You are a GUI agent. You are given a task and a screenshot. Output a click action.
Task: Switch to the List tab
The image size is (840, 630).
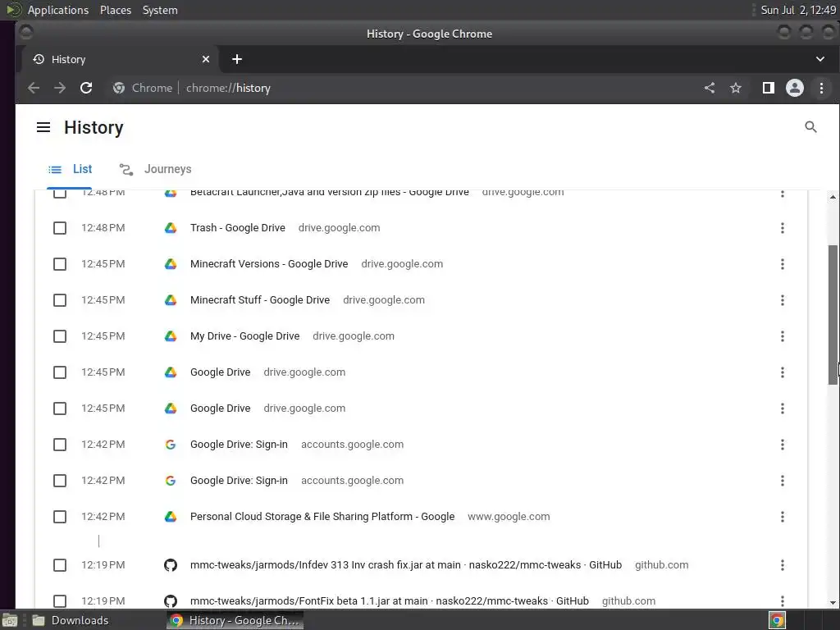coord(70,169)
